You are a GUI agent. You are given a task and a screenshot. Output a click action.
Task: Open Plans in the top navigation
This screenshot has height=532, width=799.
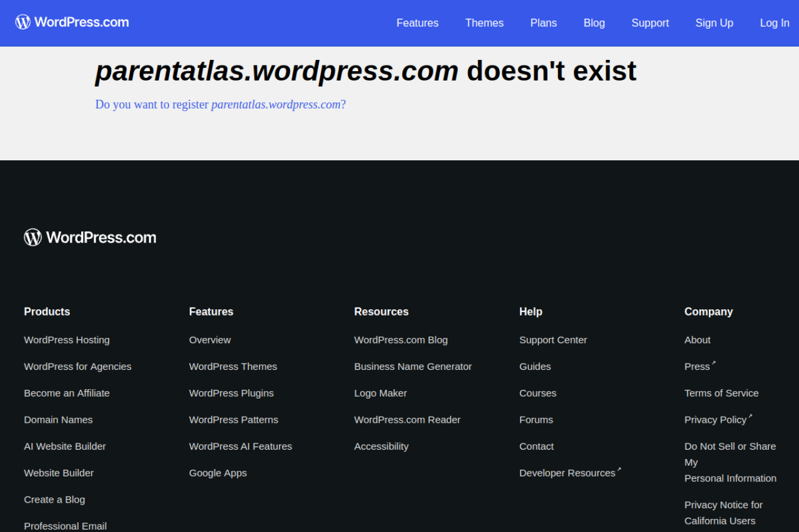[544, 23]
